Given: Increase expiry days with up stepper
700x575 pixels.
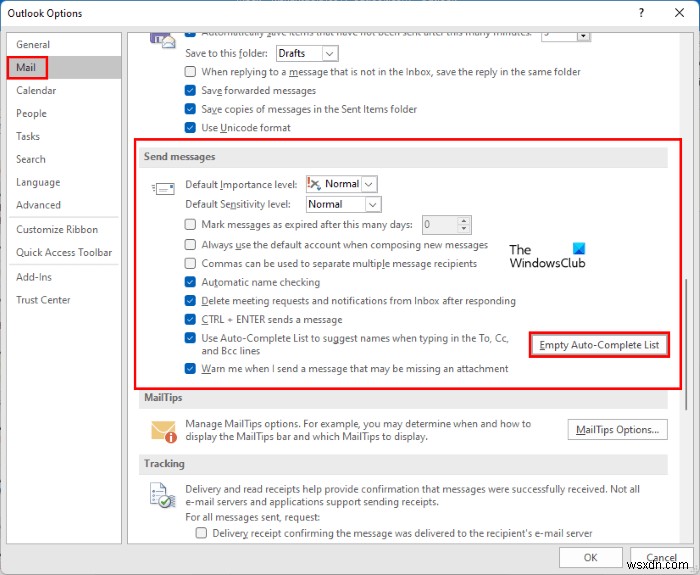Looking at the screenshot, I should [x=464, y=221].
